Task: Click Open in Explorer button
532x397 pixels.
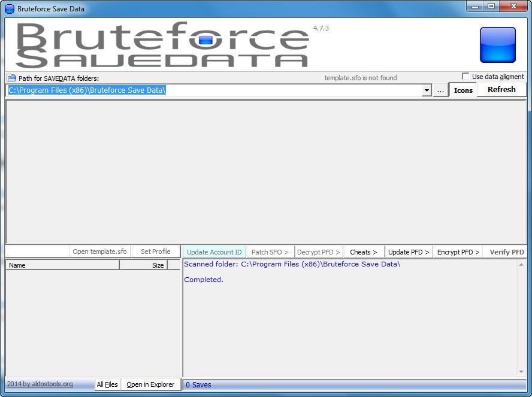Action: (x=150, y=384)
